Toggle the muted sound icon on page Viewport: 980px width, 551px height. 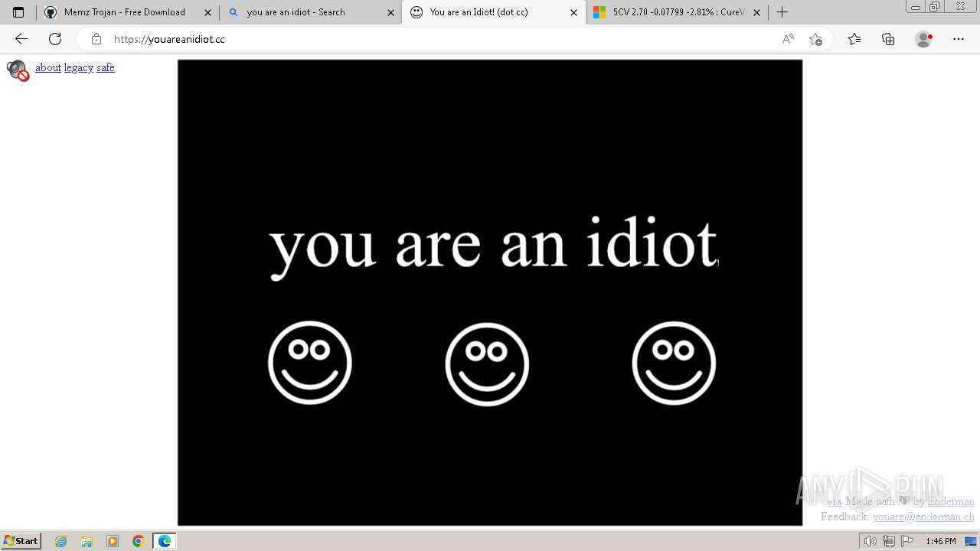18,70
